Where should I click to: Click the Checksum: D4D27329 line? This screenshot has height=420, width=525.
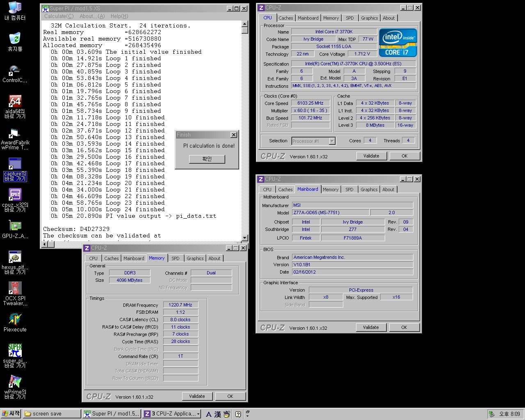tap(76, 229)
